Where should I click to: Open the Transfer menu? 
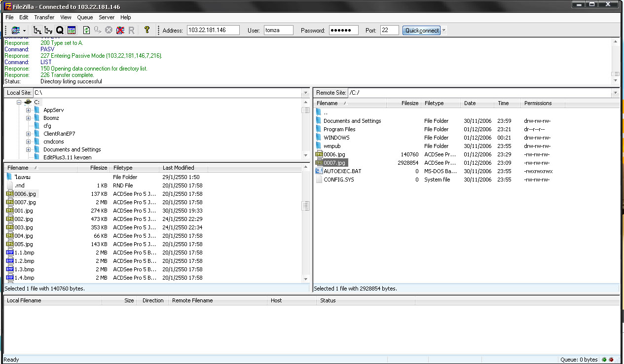(44, 17)
